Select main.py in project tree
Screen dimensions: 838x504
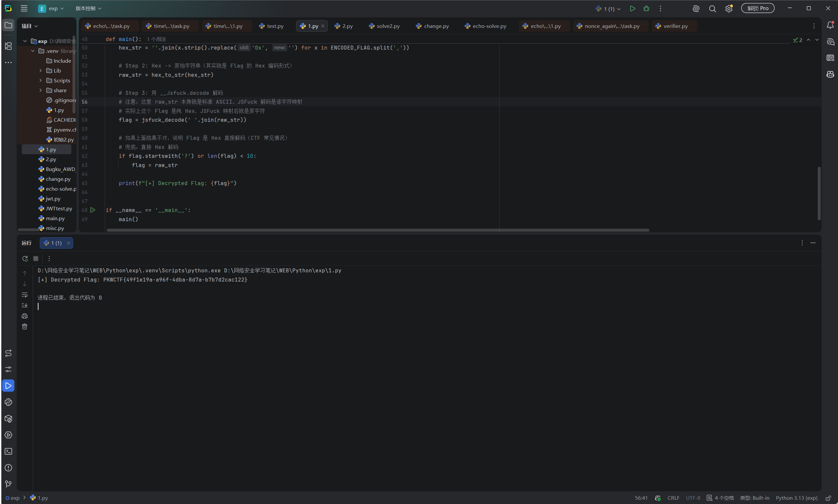click(51, 219)
